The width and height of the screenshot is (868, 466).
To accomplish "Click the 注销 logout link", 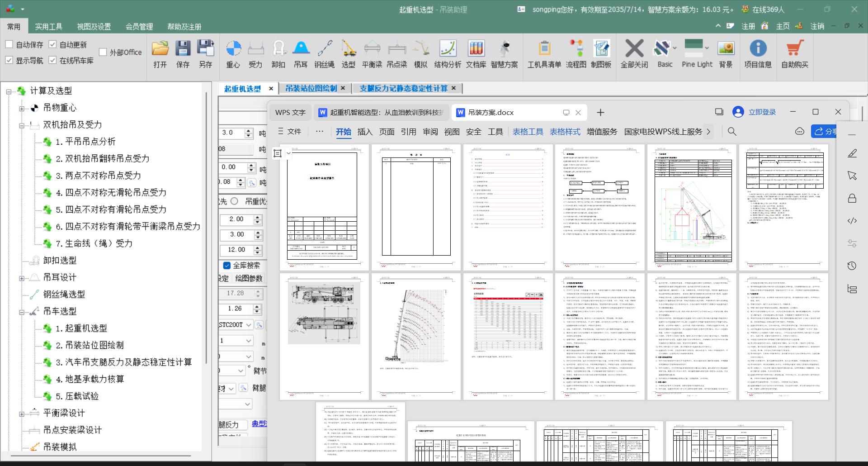I will click(817, 26).
